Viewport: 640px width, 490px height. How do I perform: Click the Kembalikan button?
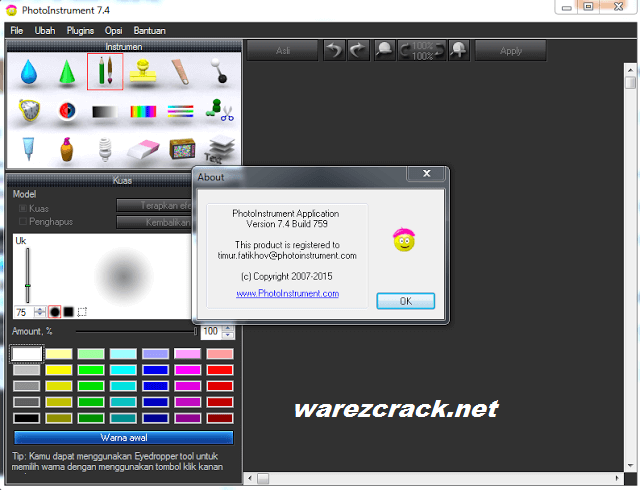click(154, 223)
